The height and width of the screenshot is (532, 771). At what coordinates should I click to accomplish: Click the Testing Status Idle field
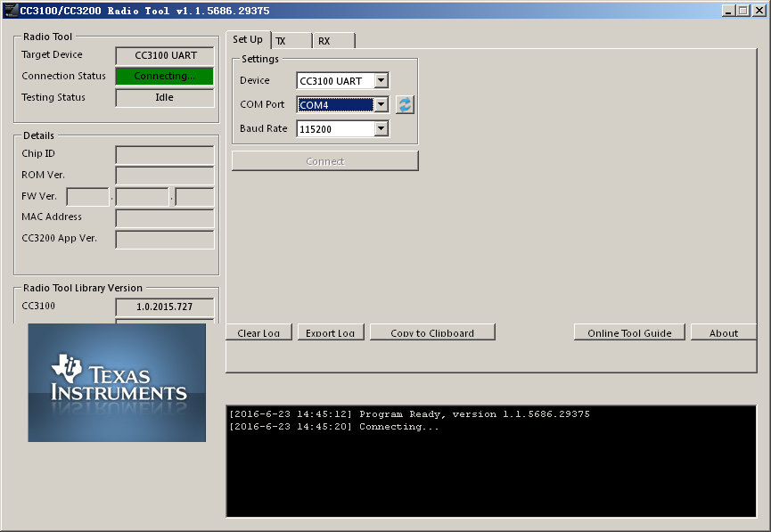click(x=165, y=97)
